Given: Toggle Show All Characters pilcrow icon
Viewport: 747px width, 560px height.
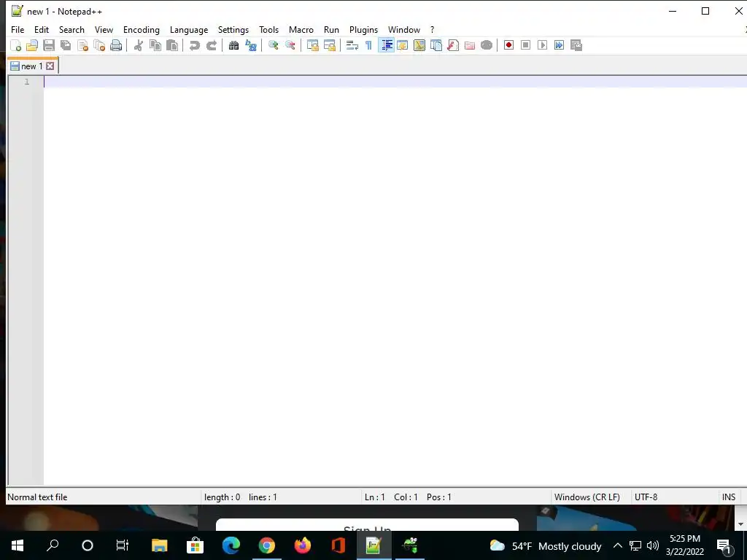Looking at the screenshot, I should click(368, 45).
